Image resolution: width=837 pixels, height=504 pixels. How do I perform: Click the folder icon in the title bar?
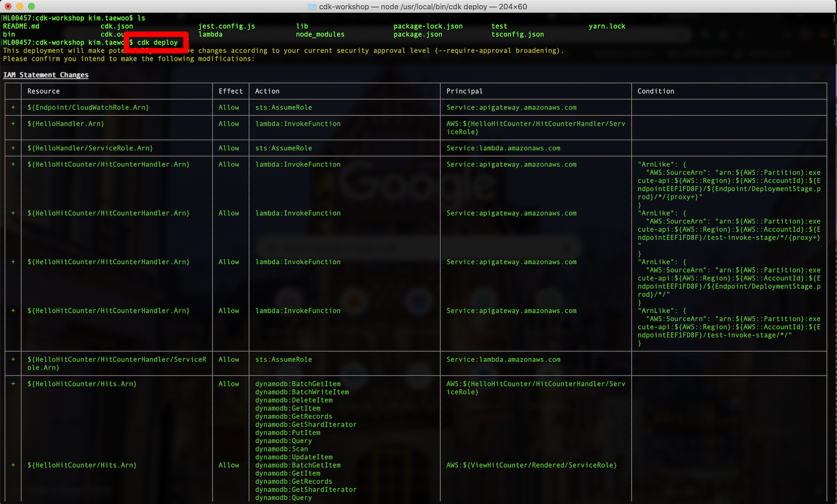coord(312,7)
